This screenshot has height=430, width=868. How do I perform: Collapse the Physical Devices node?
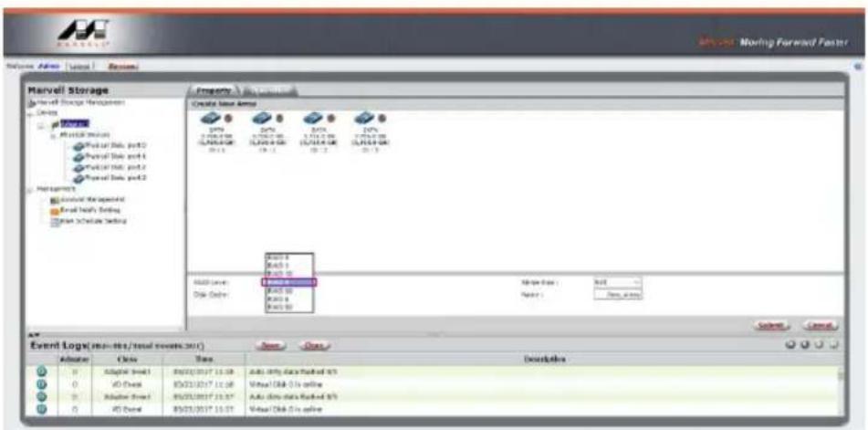[x=54, y=135]
